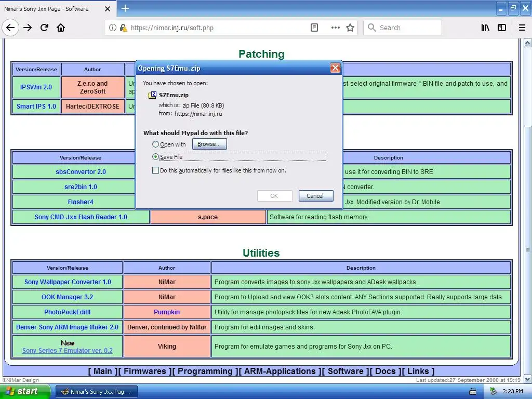Close the Opening S7Emu.zip dialog
Viewport: 532px width, 399px height.
(335, 68)
